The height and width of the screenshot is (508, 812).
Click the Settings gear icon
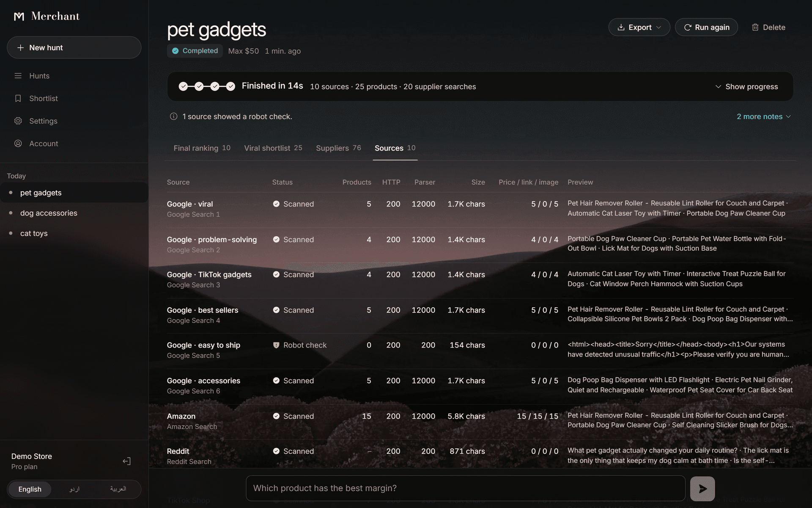[x=18, y=121]
